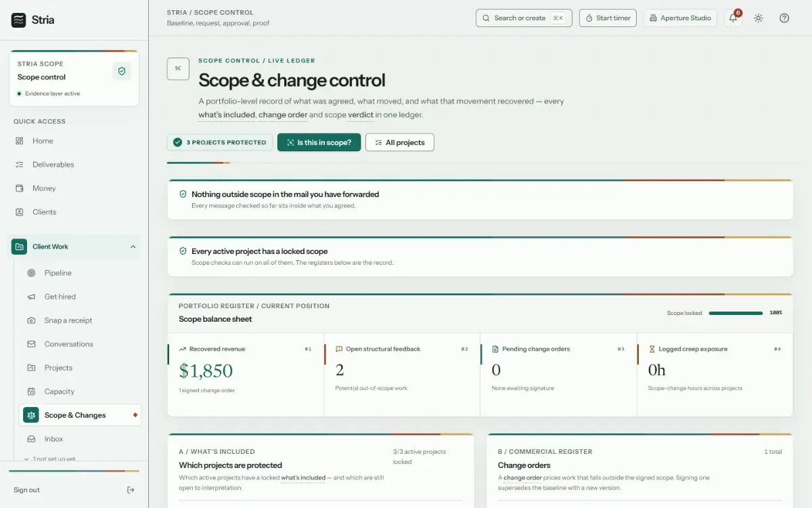Click the '3 Projects Protected' badge

tap(220, 142)
